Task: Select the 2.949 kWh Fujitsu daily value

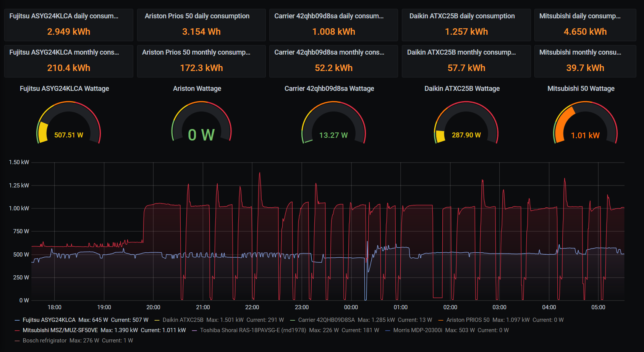Action: (x=69, y=32)
